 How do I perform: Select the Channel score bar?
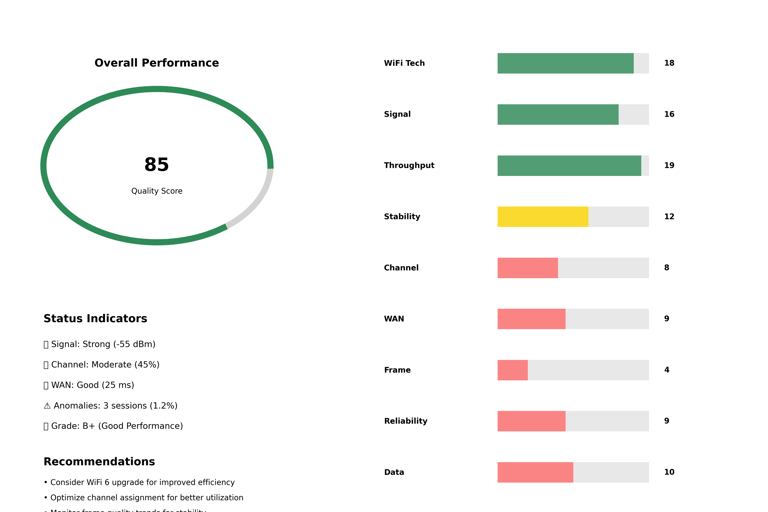(x=528, y=268)
